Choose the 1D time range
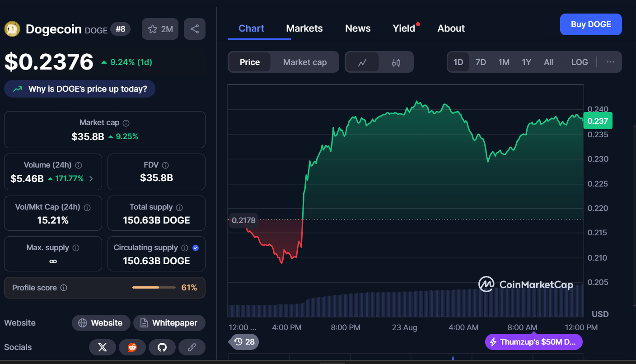636x364 pixels. coord(458,62)
